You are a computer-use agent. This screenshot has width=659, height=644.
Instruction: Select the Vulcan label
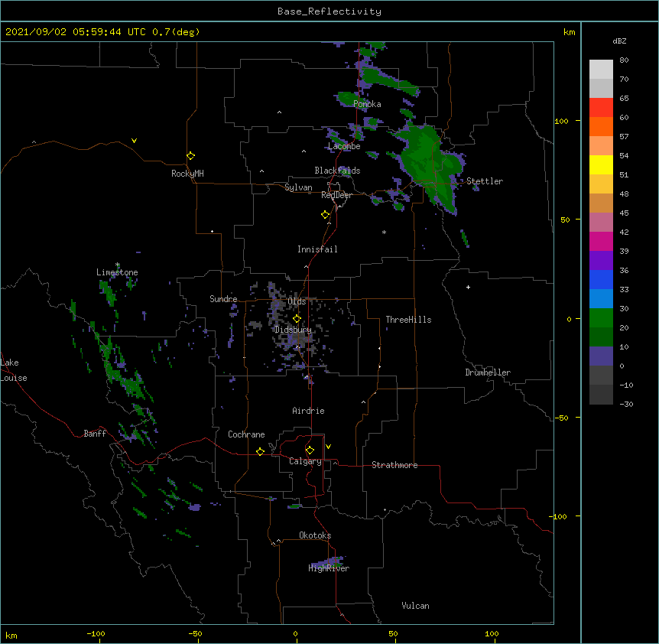pos(415,606)
